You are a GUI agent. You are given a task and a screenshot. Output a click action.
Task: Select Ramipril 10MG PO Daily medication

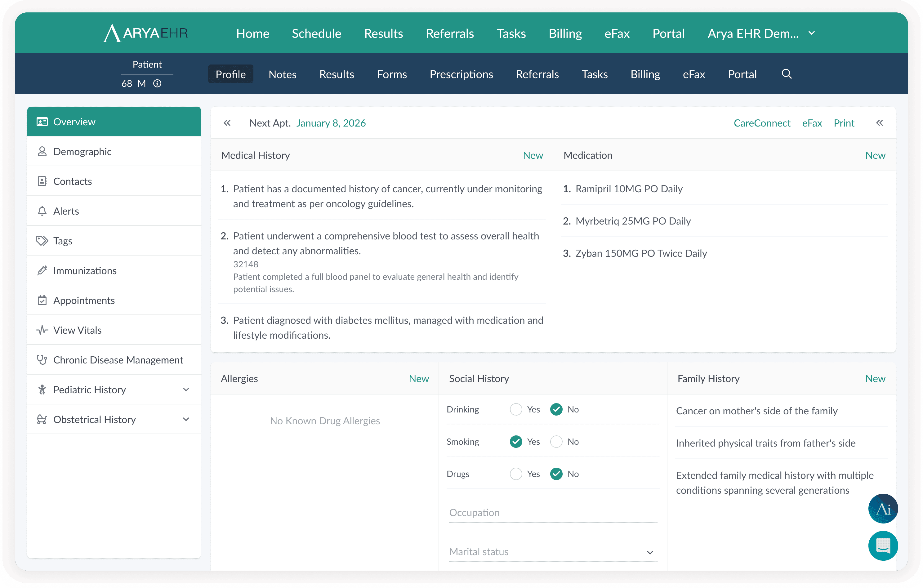(629, 189)
